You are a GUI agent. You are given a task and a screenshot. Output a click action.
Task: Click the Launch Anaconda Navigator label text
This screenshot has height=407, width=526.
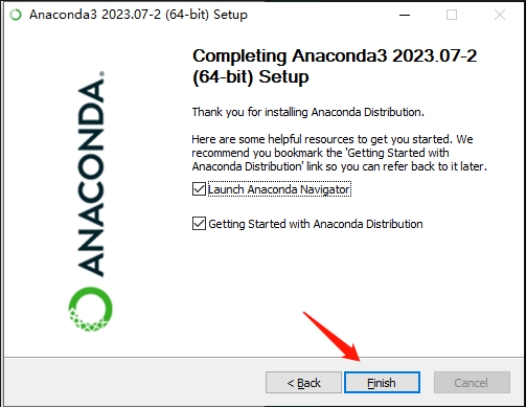(279, 189)
